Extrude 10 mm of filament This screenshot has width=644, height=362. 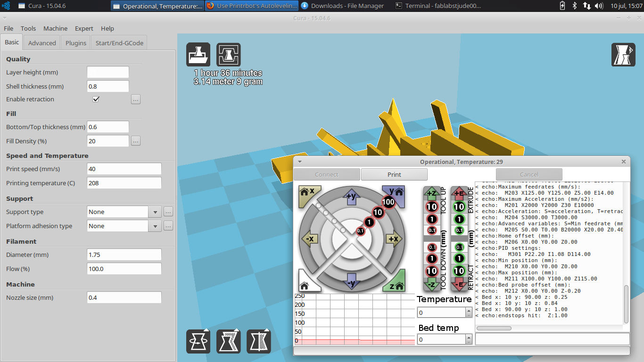click(459, 206)
